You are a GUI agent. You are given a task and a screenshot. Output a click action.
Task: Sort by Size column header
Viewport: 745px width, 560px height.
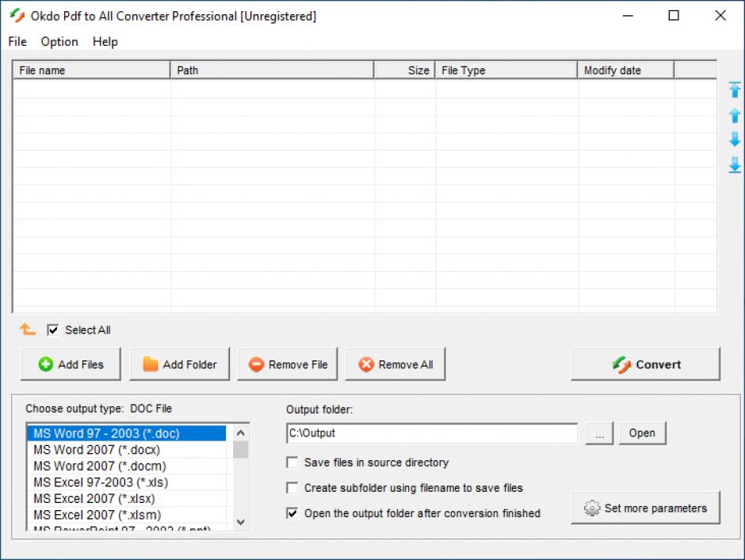pos(404,70)
